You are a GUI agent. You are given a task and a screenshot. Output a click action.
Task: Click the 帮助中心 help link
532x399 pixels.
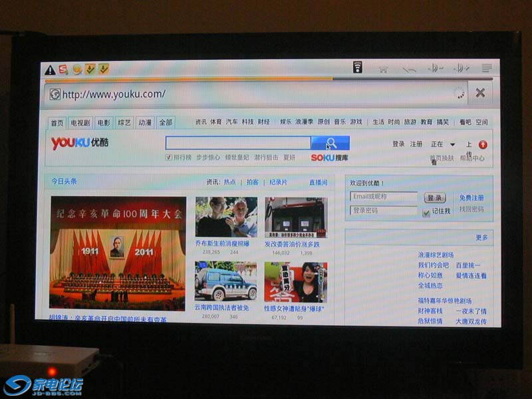(x=472, y=158)
